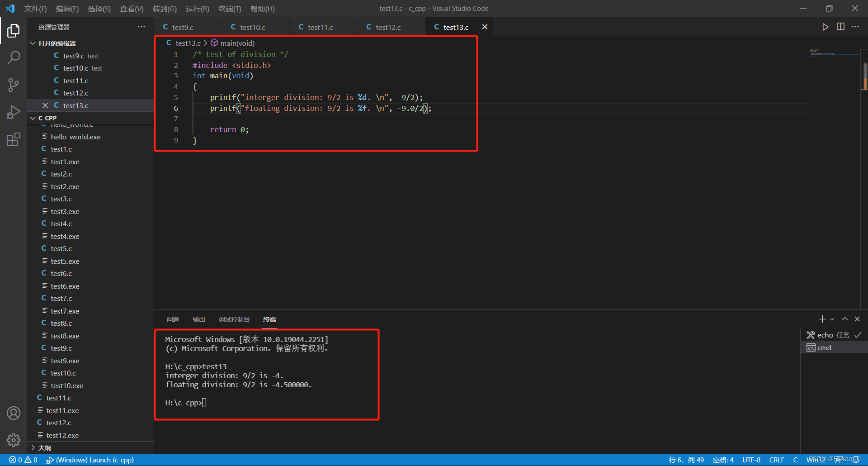868x466 pixels.
Task: Open the Go menu
Action: tap(165, 9)
